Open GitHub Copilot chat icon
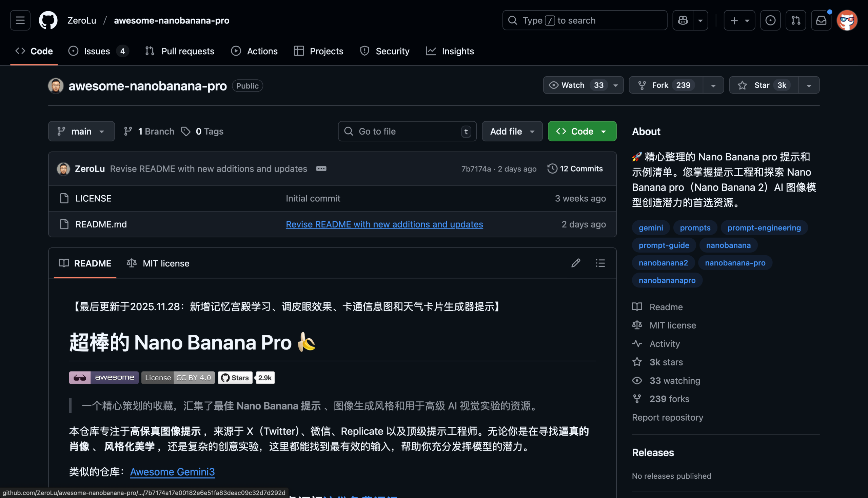 point(683,20)
